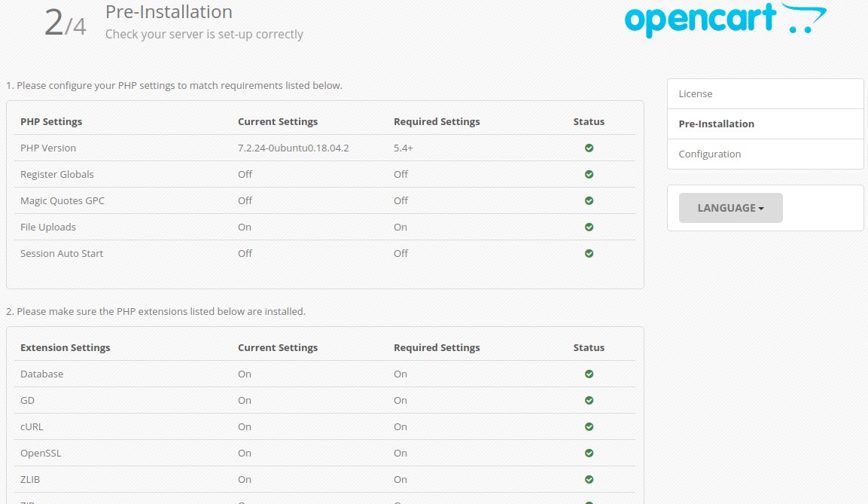Open the LANGUAGE dropdown
Viewport: 868px width, 504px height.
(730, 207)
